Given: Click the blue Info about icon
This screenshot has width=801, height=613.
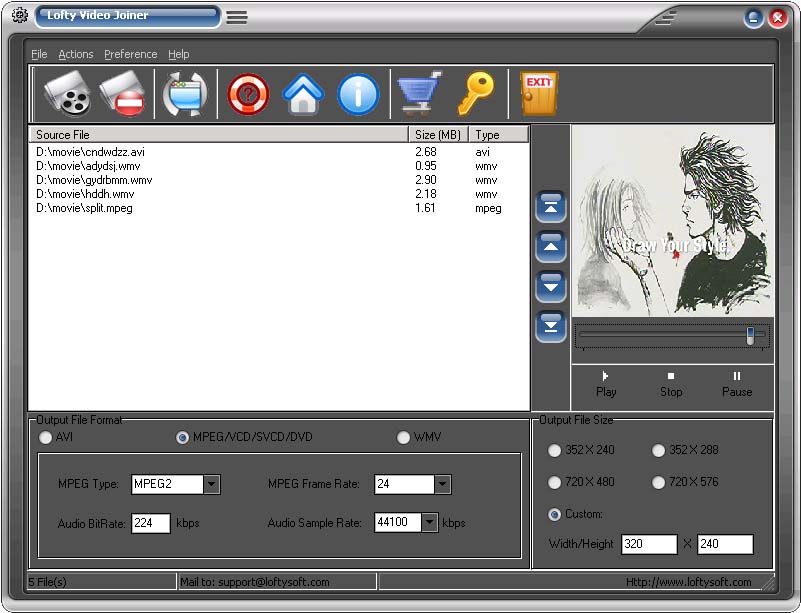Looking at the screenshot, I should pos(358,94).
